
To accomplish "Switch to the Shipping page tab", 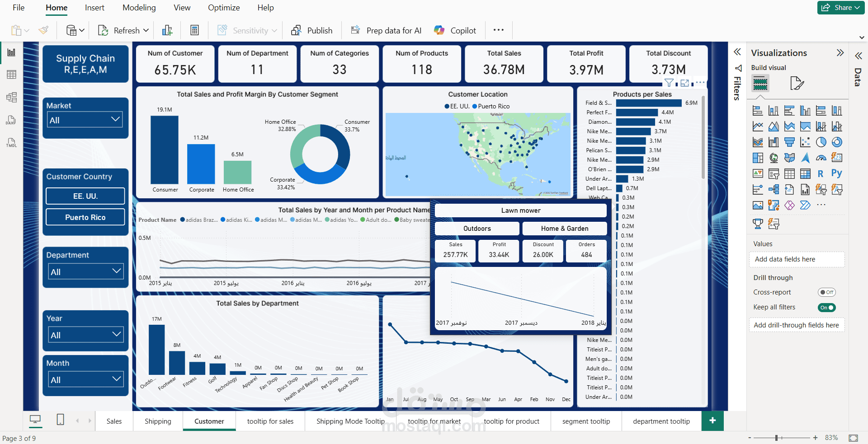I will 158,421.
